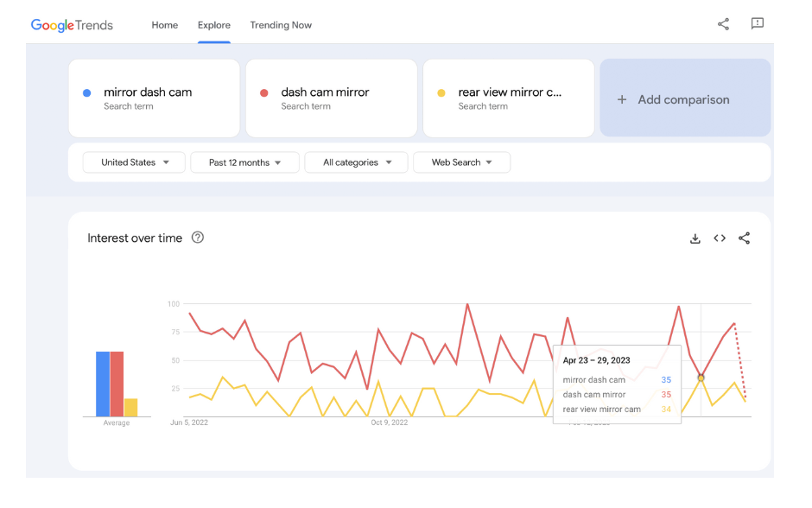Click the yellow Average bar
Viewport: 812px width, 508px height.
[x=131, y=408]
